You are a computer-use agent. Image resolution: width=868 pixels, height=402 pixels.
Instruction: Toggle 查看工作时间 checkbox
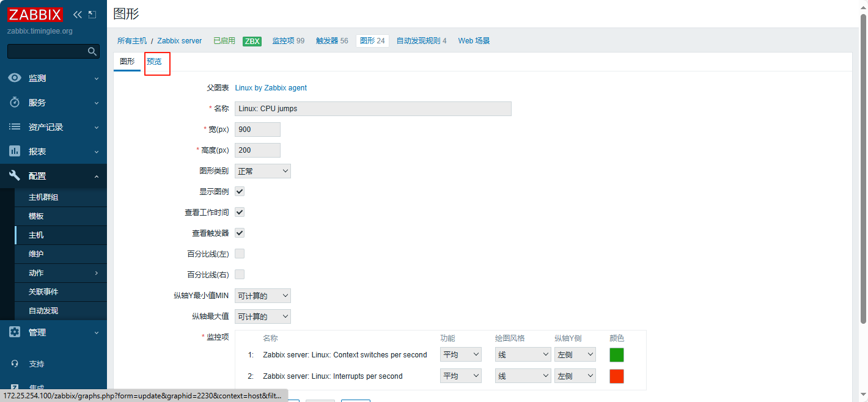[x=240, y=212]
